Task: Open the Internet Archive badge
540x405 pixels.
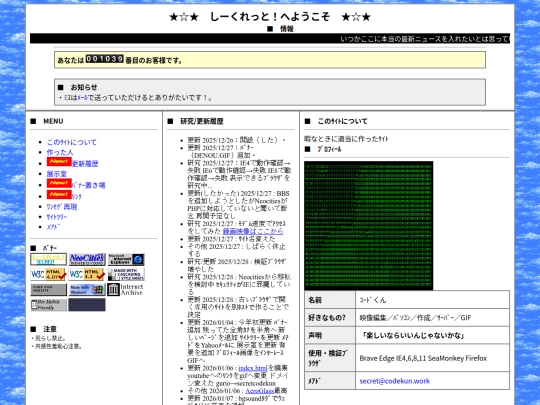Action: [125, 290]
